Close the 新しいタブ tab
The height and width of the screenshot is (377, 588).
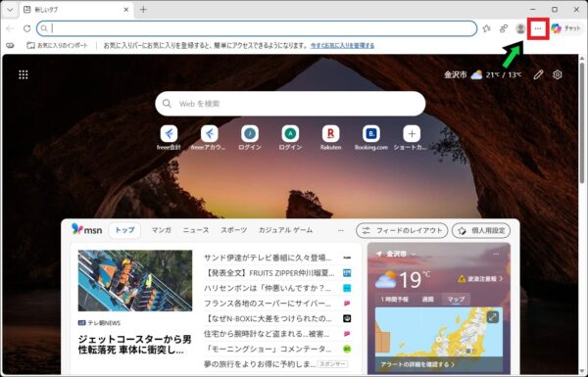pyautogui.click(x=126, y=10)
